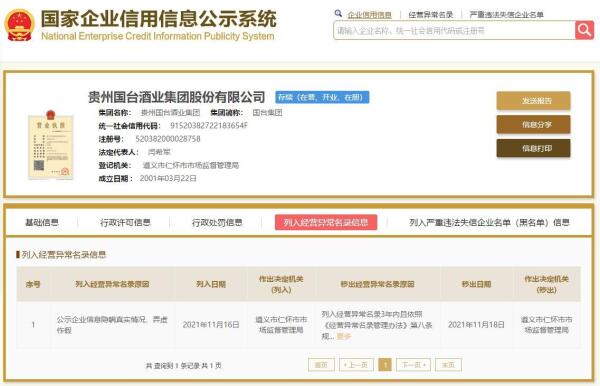Click the 移出经营异常名录原因 column header
Image resolution: width=600 pixels, height=386 pixels.
pyautogui.click(x=377, y=284)
